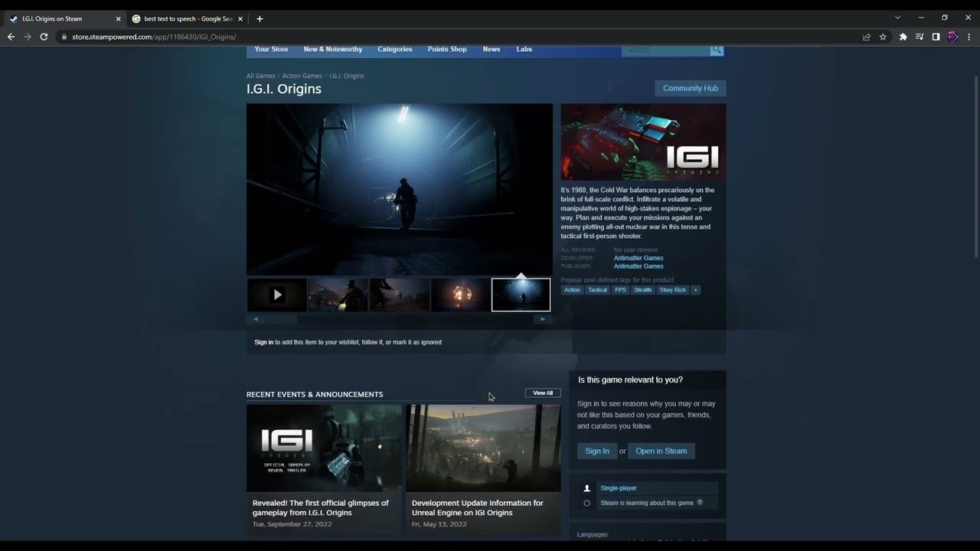Click the All Games breadcrumb
Viewport: 980px width, 551px height.
point(260,76)
